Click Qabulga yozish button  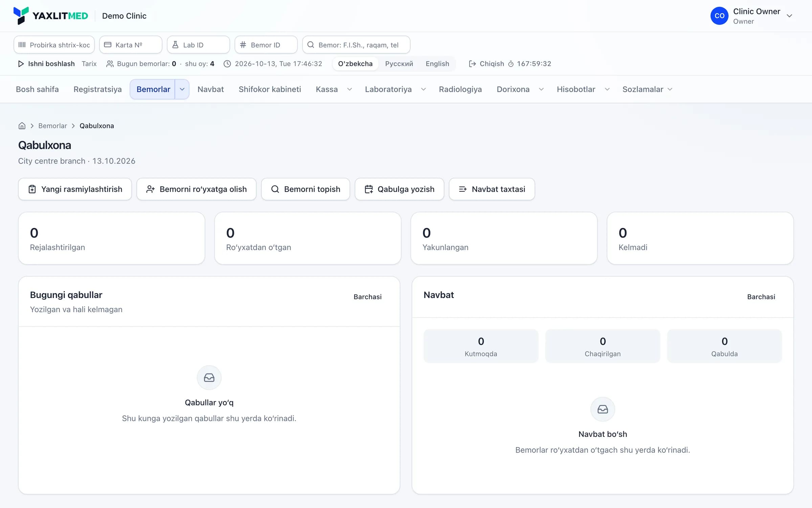point(399,189)
